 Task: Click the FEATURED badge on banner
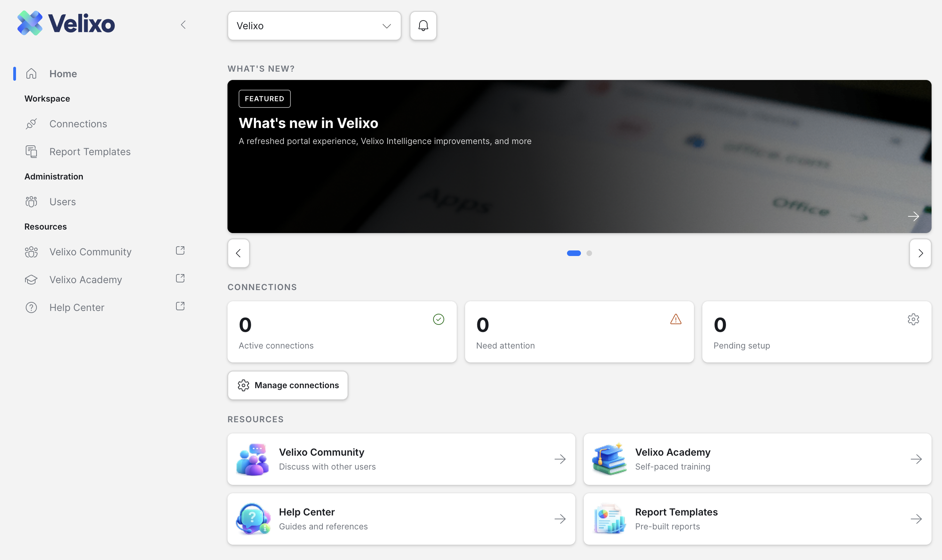pos(265,99)
